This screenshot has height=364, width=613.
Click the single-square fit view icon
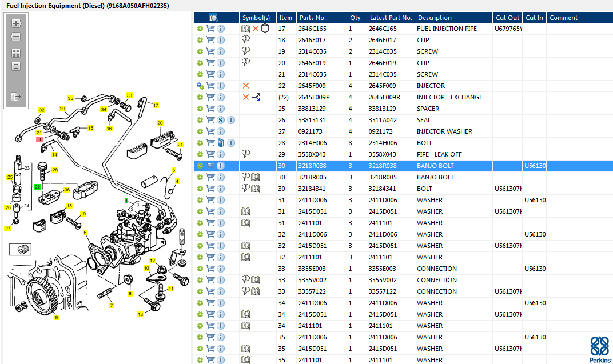pos(15,66)
